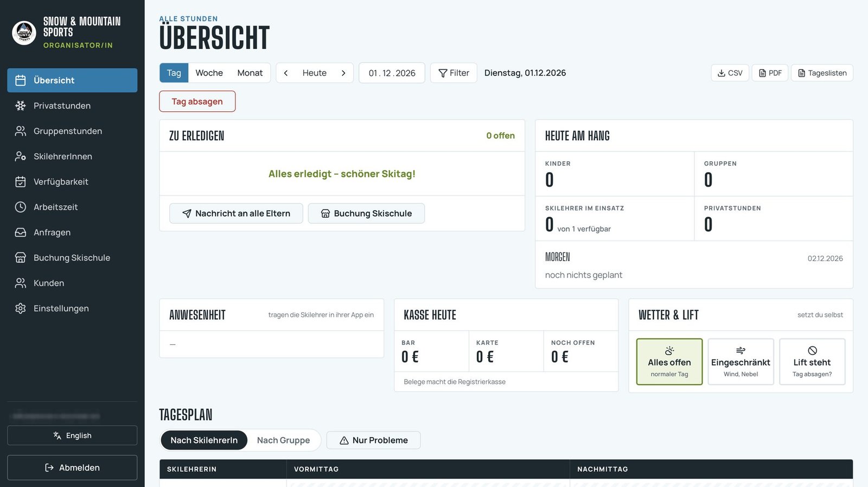
Task: Switch to the Woche view
Action: [x=209, y=73]
